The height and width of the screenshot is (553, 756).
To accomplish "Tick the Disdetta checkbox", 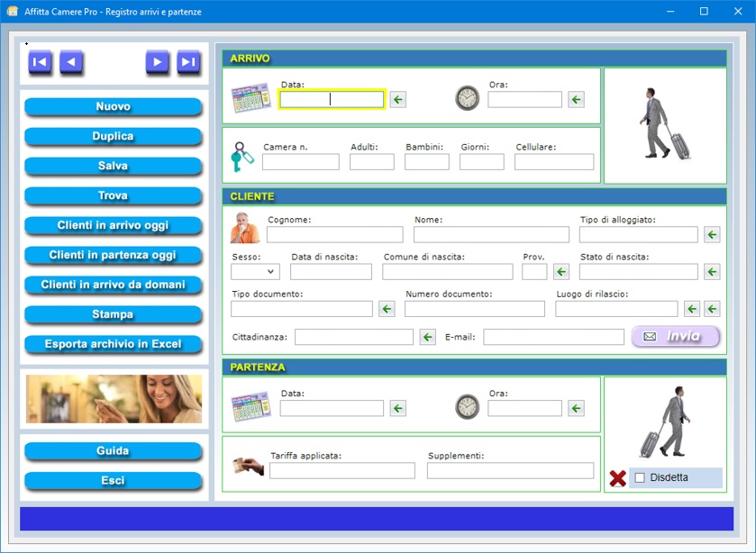I will [640, 477].
